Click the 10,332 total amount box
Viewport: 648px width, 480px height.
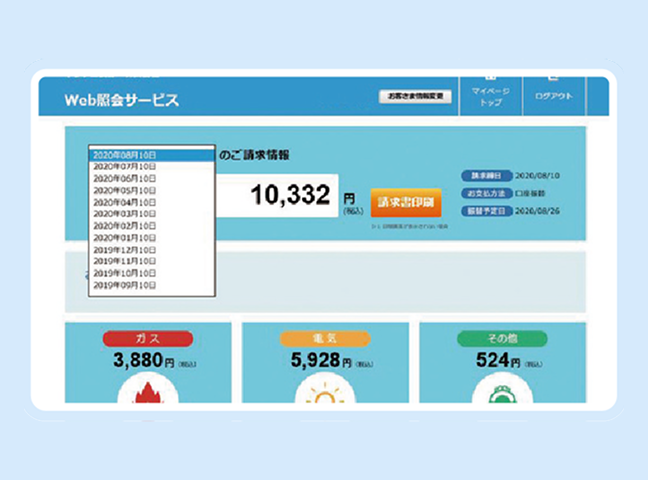[277, 195]
